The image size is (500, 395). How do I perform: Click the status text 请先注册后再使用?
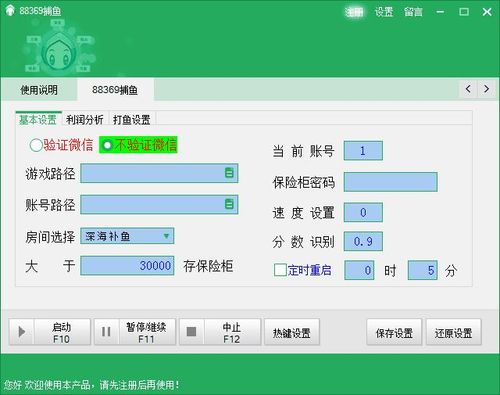click(139, 385)
